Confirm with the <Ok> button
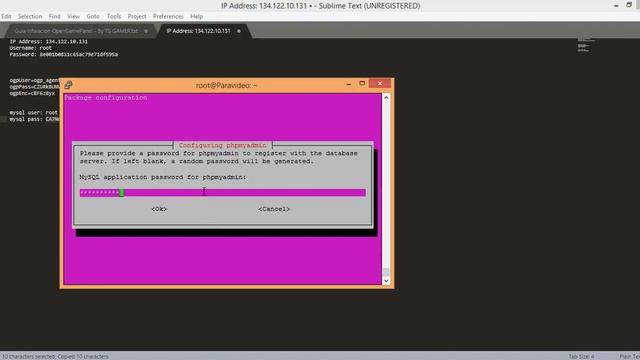The height and width of the screenshot is (360, 640). [159, 209]
